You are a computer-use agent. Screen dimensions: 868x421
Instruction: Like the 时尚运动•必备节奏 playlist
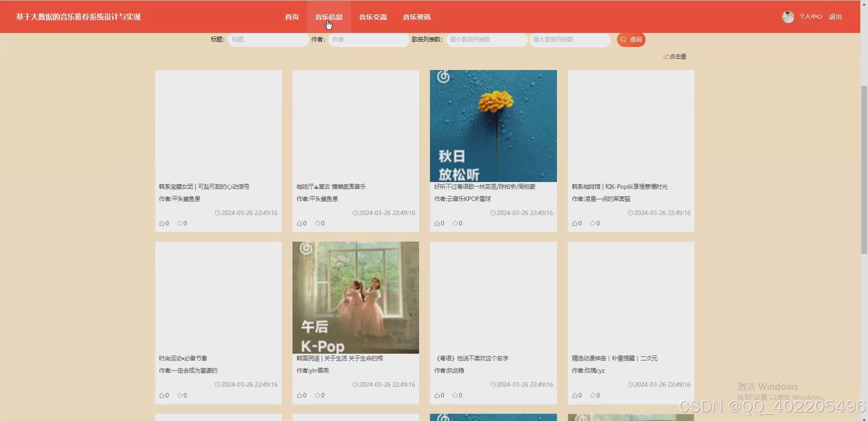click(x=164, y=395)
